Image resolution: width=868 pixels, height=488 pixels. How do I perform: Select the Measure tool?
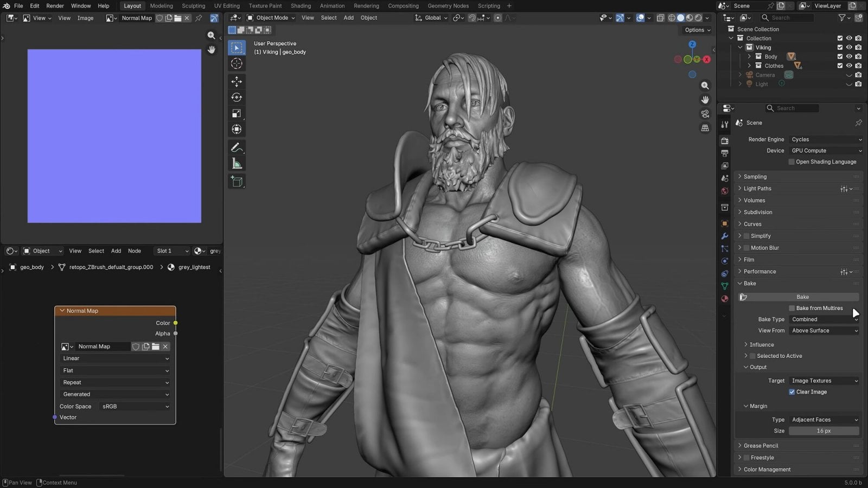click(237, 163)
